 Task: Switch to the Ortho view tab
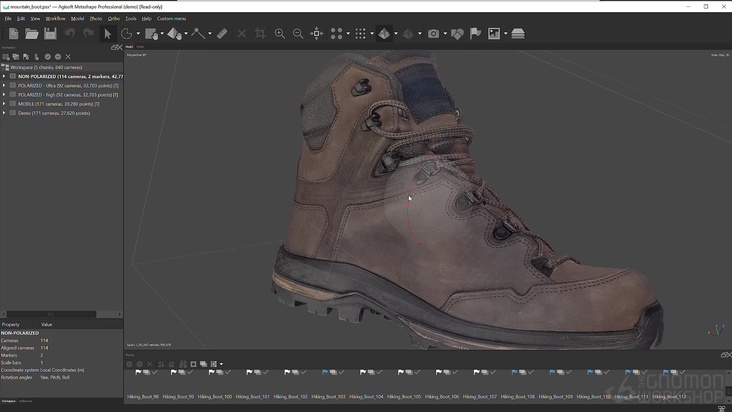140,47
